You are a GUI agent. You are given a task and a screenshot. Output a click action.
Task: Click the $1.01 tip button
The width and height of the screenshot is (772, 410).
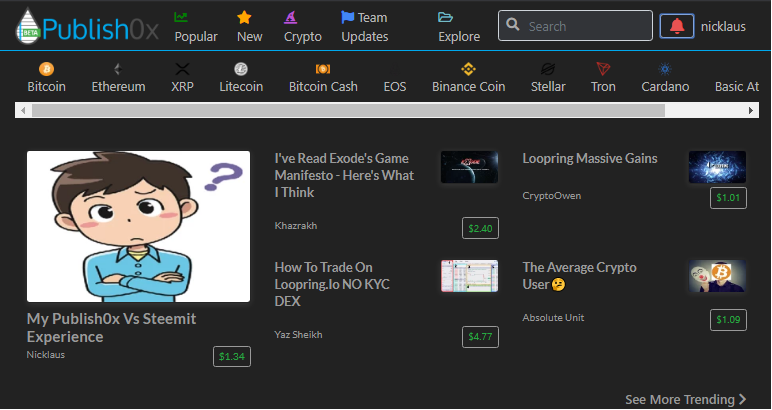728,198
